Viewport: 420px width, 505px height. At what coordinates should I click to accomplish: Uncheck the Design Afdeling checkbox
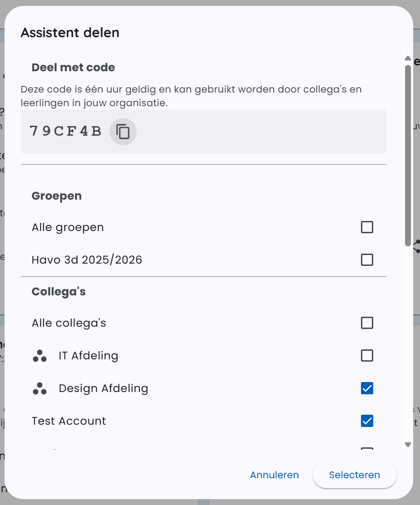pos(366,388)
